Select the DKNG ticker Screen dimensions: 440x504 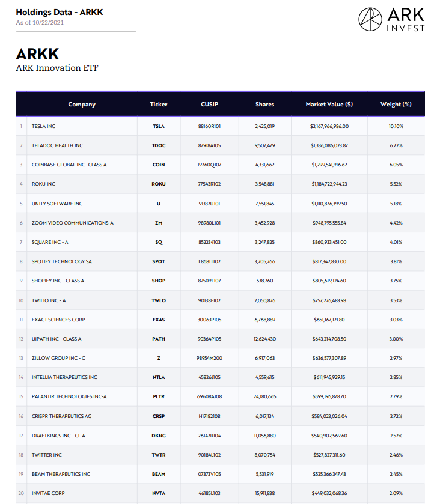tap(159, 436)
